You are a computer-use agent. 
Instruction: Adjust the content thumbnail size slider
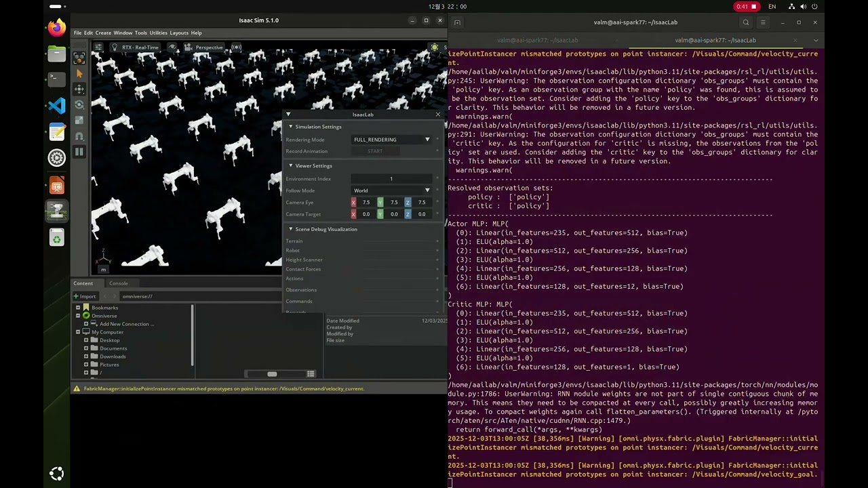pos(271,374)
